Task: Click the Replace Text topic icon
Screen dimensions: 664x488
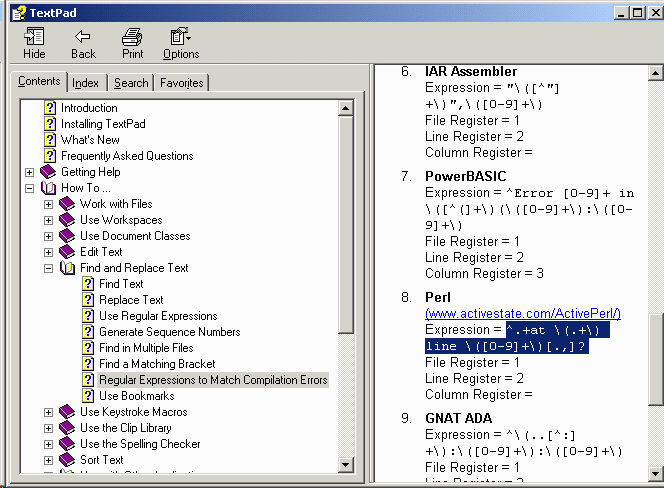Action: (88, 300)
